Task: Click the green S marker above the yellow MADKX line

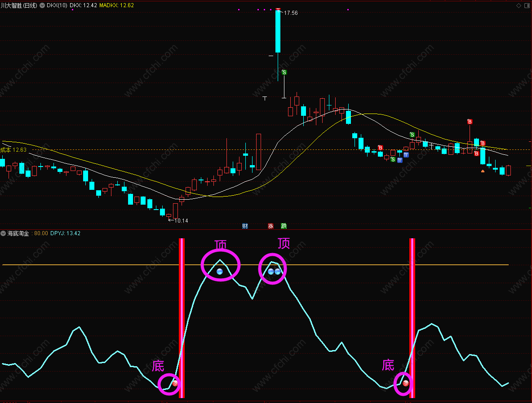Action: [x=412, y=135]
